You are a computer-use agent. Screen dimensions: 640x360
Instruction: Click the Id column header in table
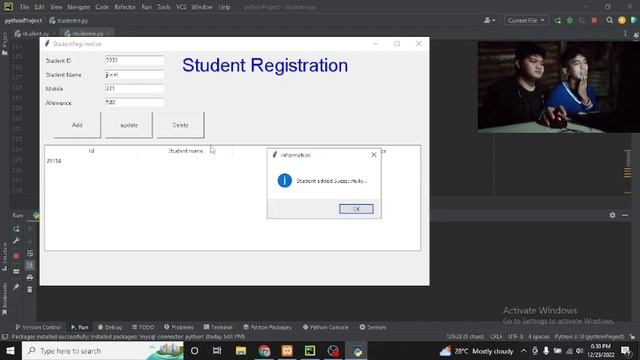click(x=91, y=151)
